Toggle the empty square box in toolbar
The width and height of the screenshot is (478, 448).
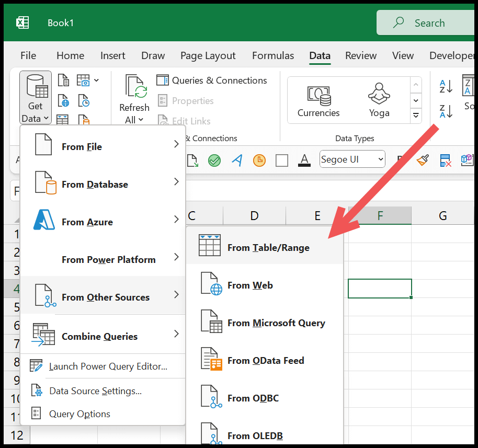point(282,160)
